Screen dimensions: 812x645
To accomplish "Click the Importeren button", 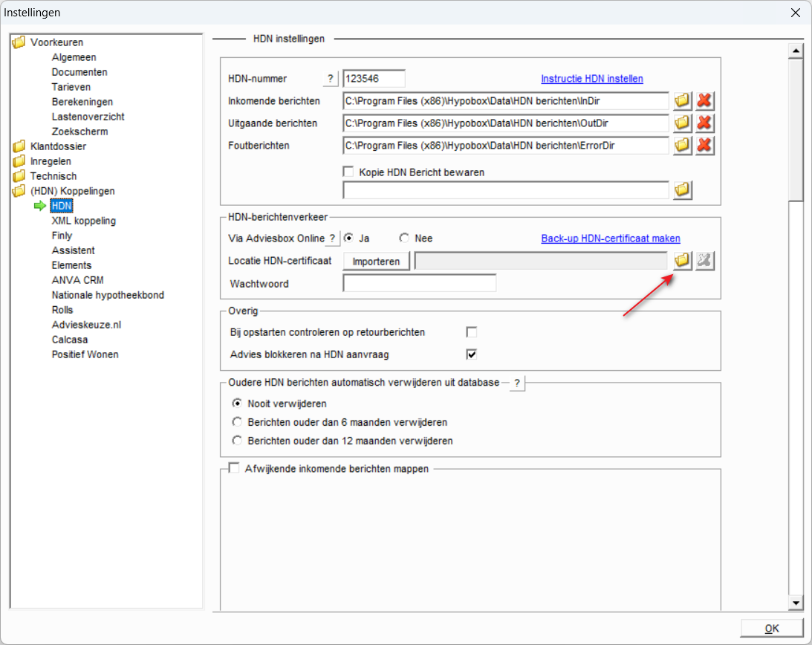I will pos(376,261).
